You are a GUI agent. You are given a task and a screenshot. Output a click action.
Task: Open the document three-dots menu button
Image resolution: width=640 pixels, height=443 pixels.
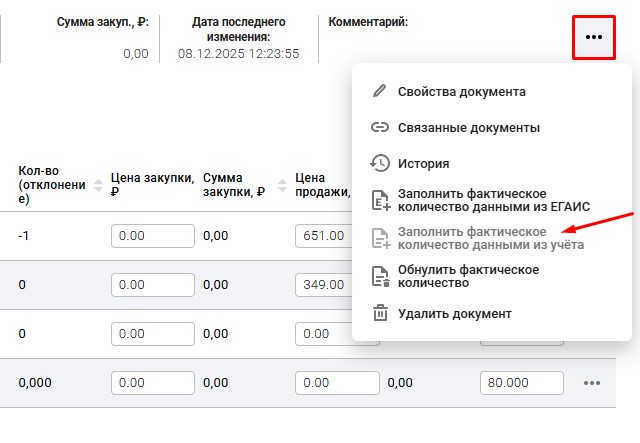[593, 37]
